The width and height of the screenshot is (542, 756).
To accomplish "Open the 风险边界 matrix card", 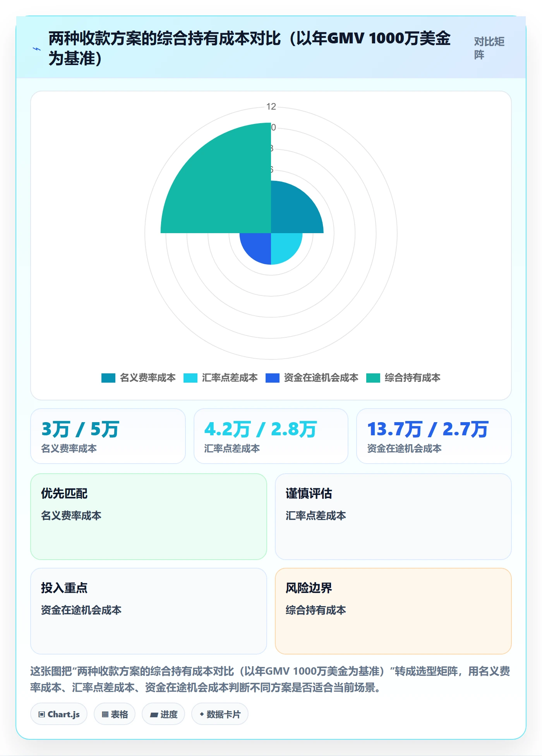I will pyautogui.click(x=393, y=611).
